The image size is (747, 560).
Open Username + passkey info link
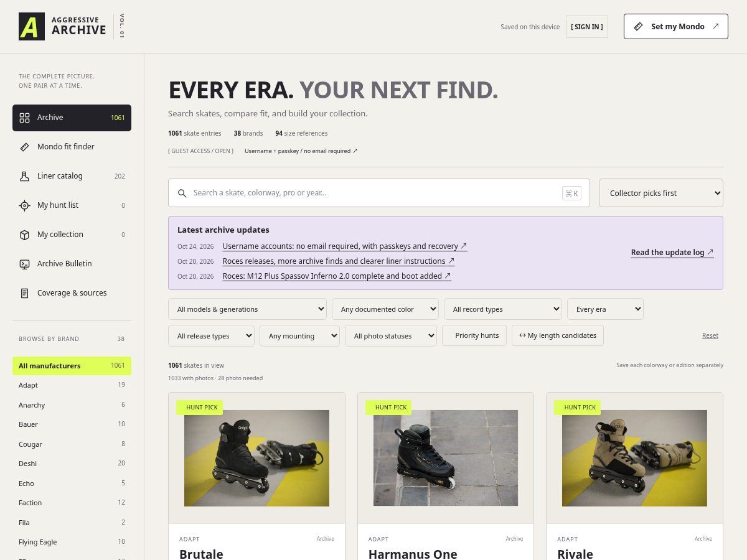pos(301,151)
